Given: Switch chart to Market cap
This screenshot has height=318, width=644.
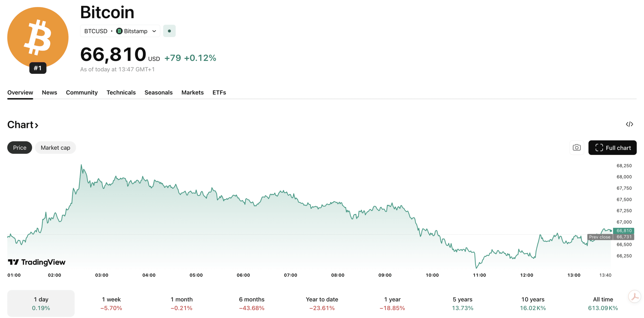Looking at the screenshot, I should pyautogui.click(x=55, y=147).
